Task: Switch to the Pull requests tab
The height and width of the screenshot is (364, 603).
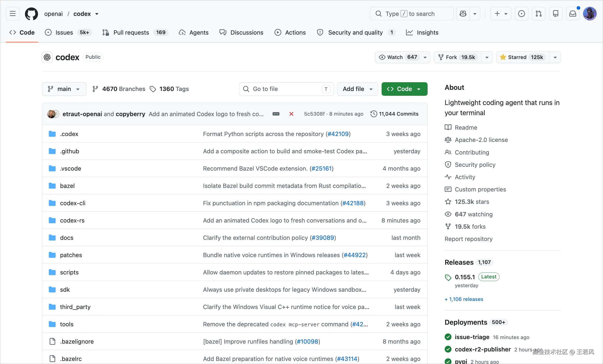Action: (x=135, y=32)
